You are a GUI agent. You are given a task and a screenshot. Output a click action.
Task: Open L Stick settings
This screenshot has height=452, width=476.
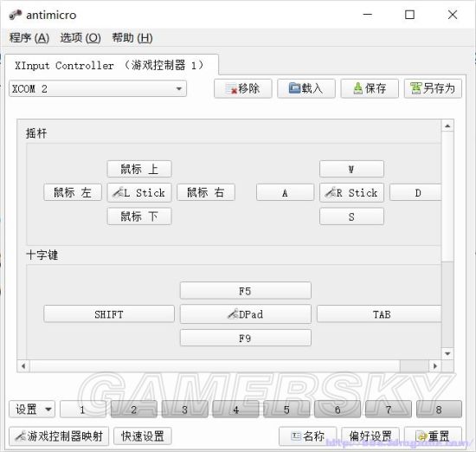pyautogui.click(x=139, y=192)
